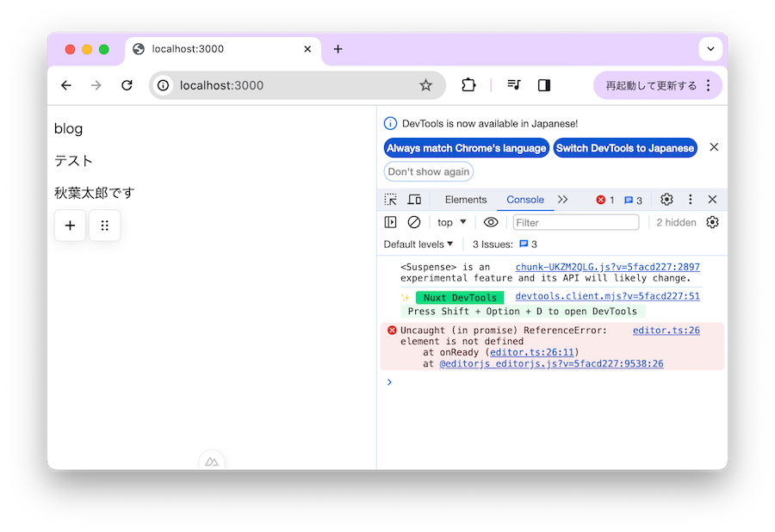The width and height of the screenshot is (775, 532).
Task: Switch to the Elements tab
Action: coord(466,200)
